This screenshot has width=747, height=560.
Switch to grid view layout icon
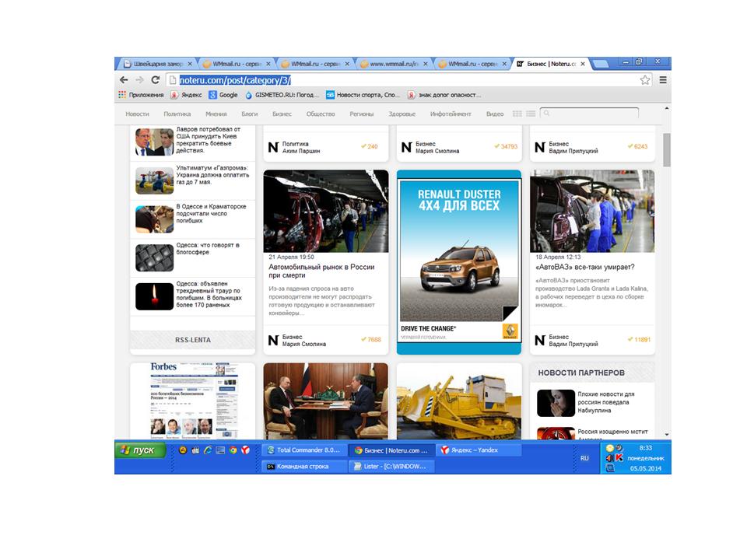pos(517,114)
